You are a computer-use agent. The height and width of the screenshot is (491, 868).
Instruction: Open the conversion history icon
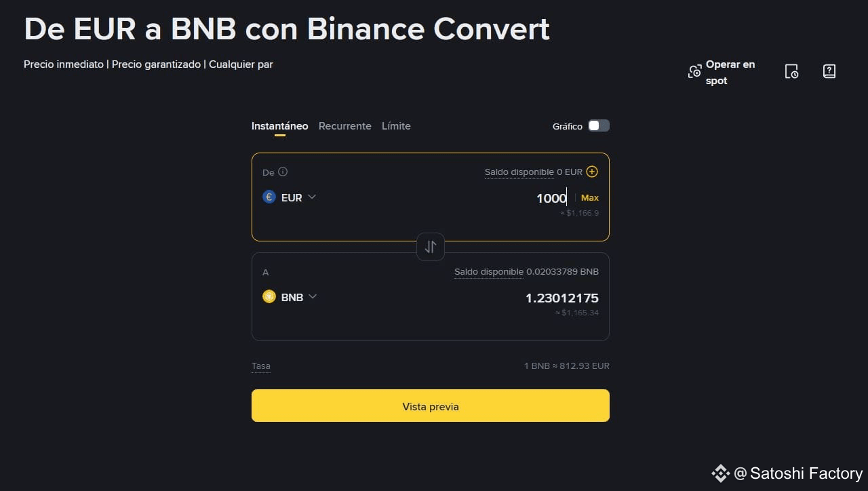coord(791,71)
